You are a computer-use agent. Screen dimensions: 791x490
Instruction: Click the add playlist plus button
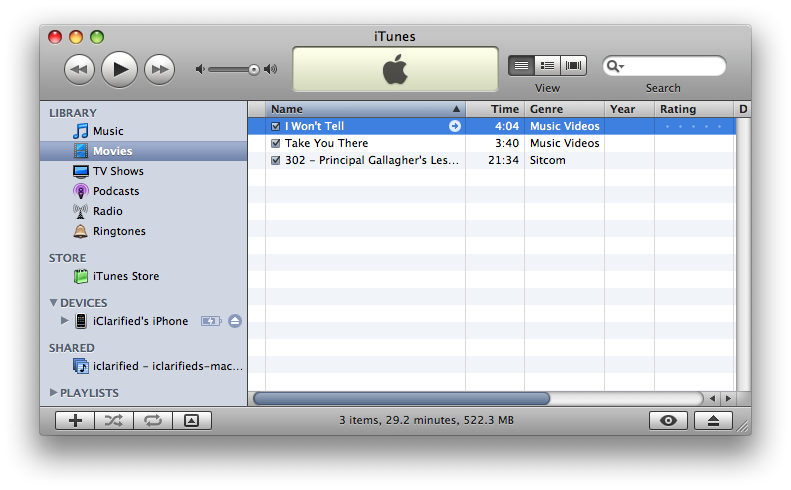[x=75, y=421]
